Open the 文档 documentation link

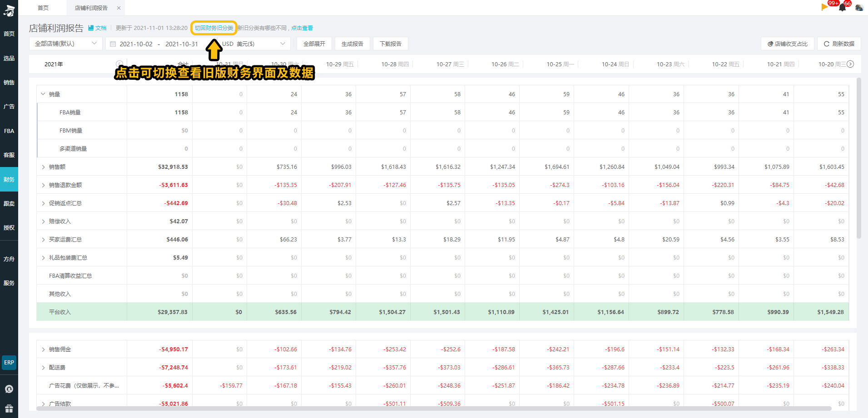click(97, 28)
